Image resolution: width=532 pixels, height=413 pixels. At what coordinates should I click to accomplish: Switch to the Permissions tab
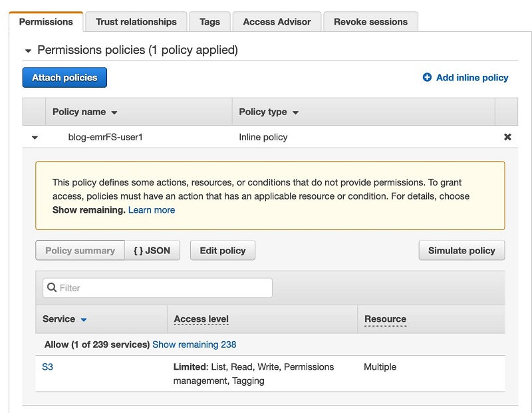pyautogui.click(x=46, y=22)
